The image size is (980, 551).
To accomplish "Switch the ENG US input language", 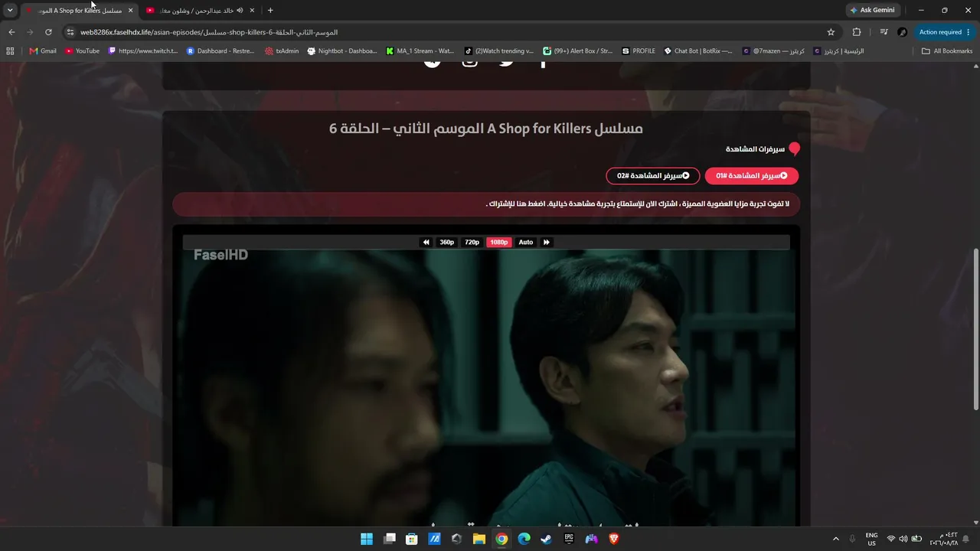I will (x=871, y=539).
